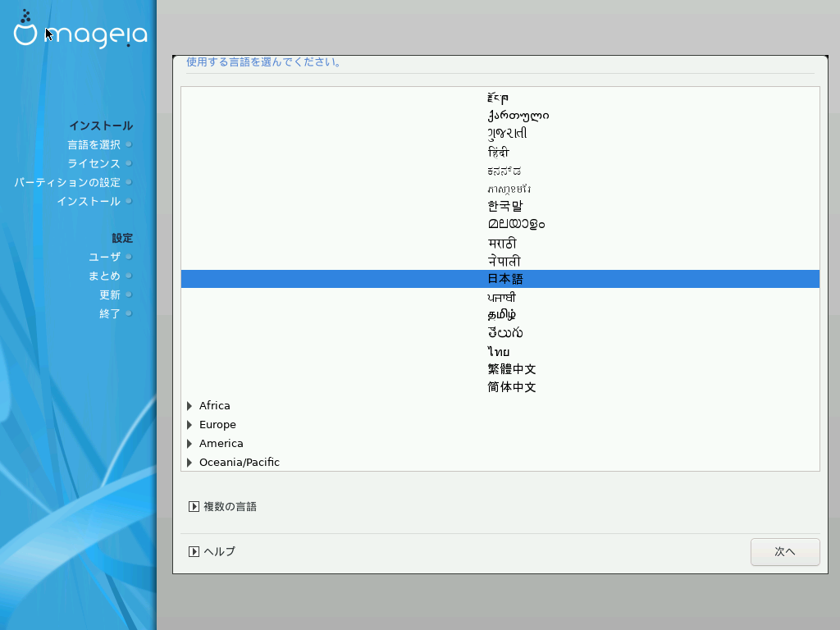Viewport: 840px width, 630px height.
Task: Click the 言語を選択 step in sidebar
Action: 94,144
